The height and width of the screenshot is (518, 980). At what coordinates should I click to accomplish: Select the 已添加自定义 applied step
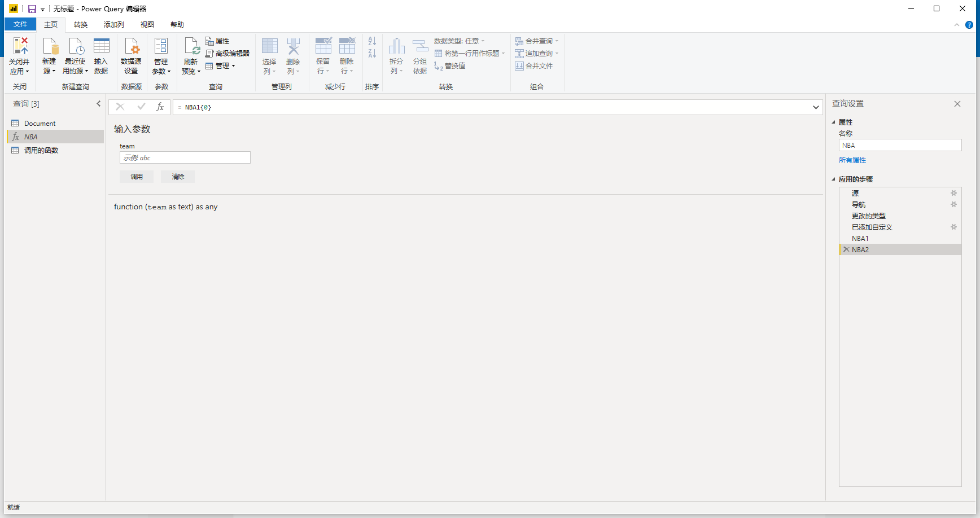coord(900,227)
